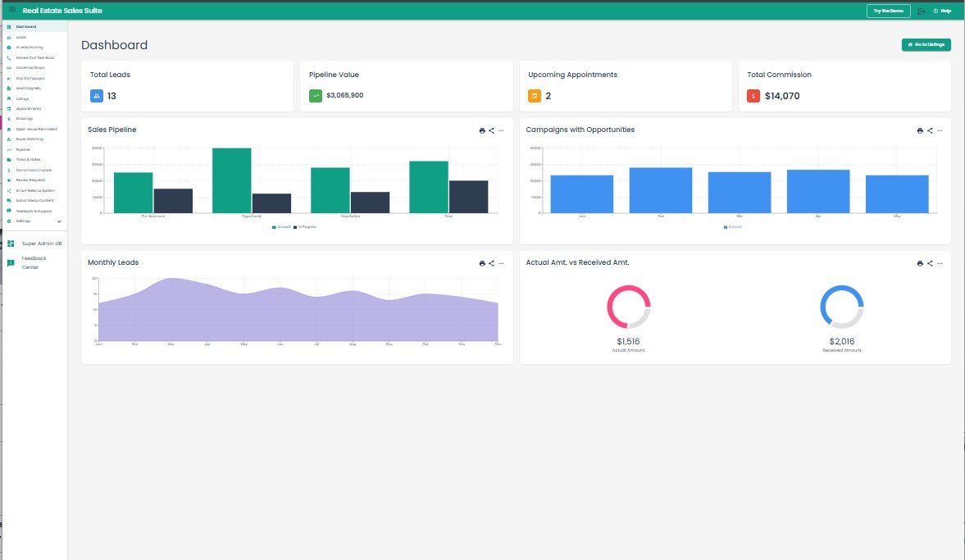The width and height of the screenshot is (965, 560).
Task: Click the logout icon in the top bar
Action: [922, 11]
